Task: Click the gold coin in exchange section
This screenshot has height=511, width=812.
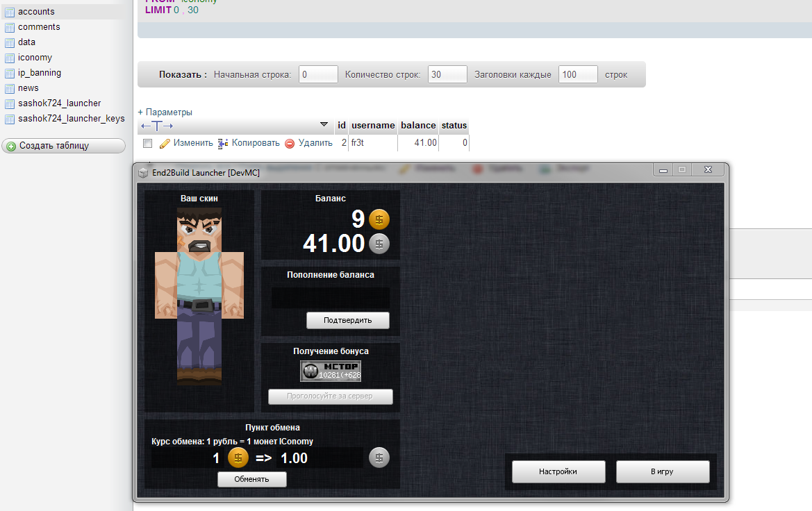Action: pos(238,458)
